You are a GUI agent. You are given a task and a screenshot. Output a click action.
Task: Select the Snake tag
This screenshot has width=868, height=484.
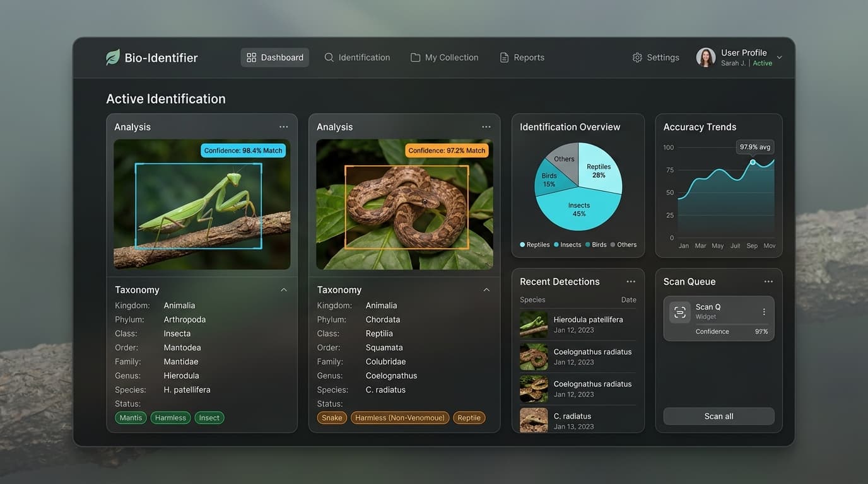(332, 418)
